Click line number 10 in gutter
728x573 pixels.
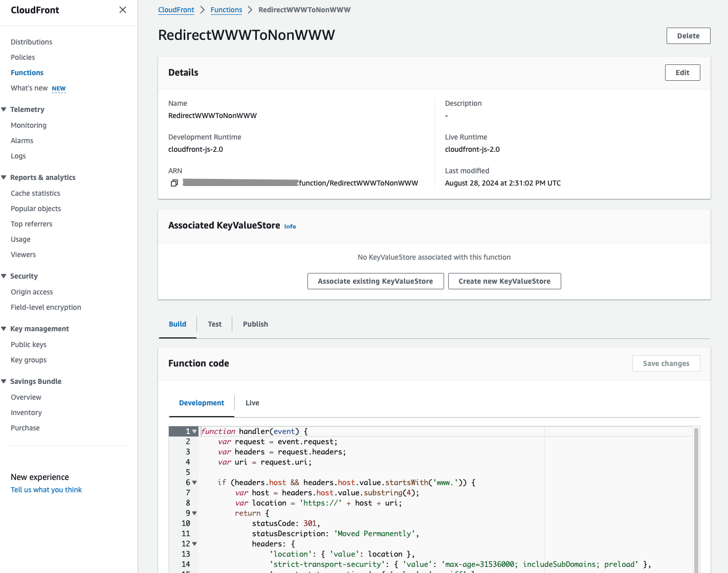(x=186, y=523)
